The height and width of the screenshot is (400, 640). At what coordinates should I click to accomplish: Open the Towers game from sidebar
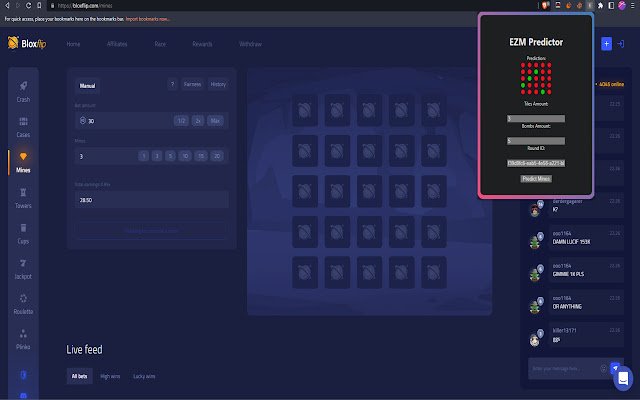pyautogui.click(x=23, y=198)
